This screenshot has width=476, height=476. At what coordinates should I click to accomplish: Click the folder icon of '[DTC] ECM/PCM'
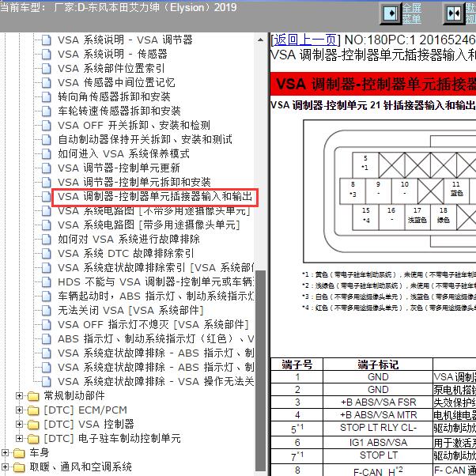[33, 410]
